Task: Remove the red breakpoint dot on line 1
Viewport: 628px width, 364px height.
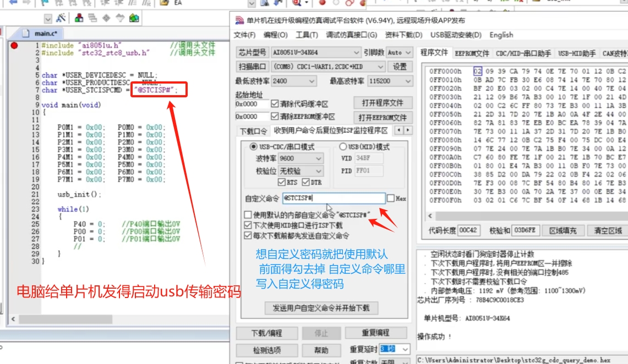Action: tap(14, 46)
